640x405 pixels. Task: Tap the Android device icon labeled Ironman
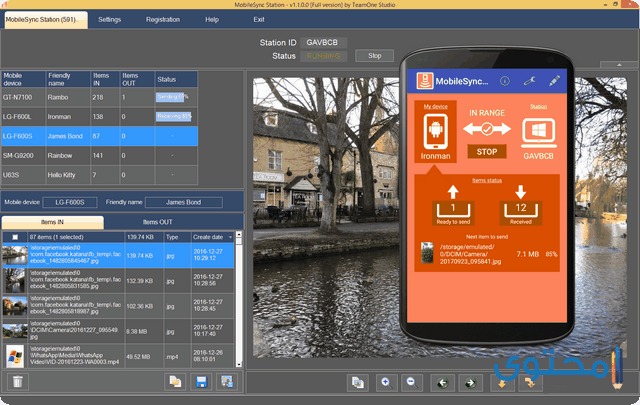[x=435, y=132]
